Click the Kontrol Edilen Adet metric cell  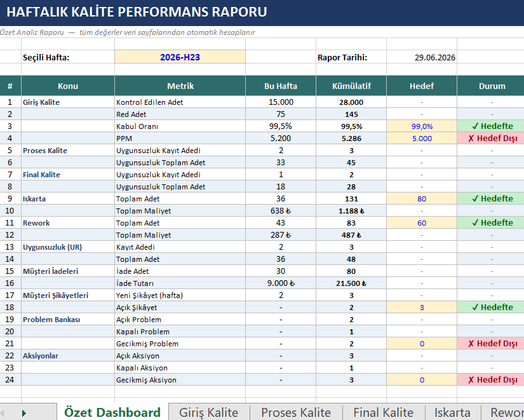[180, 102]
